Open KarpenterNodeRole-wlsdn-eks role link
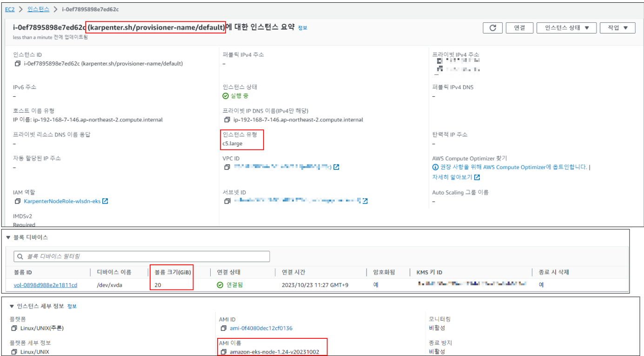 (62, 202)
